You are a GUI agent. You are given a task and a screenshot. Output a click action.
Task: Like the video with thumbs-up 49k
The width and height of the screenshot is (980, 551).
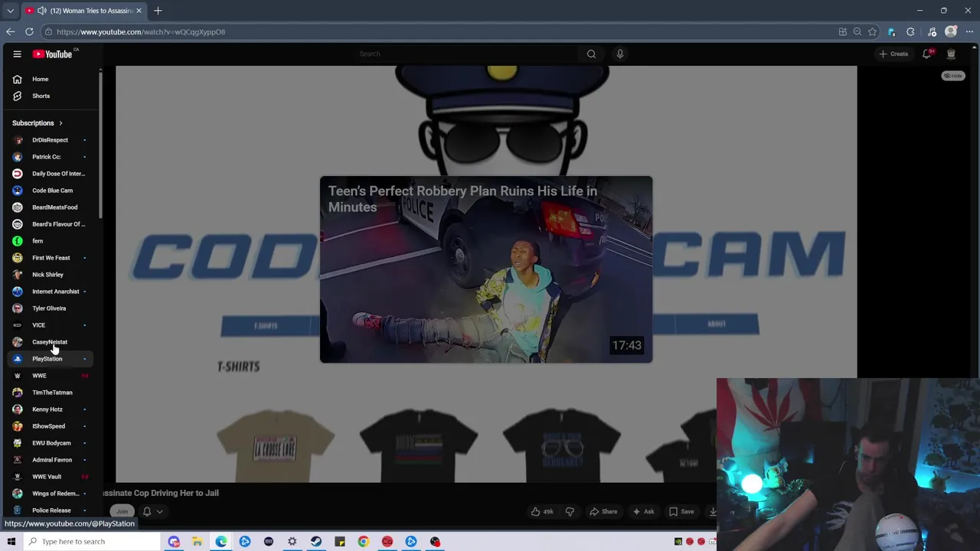tap(542, 511)
